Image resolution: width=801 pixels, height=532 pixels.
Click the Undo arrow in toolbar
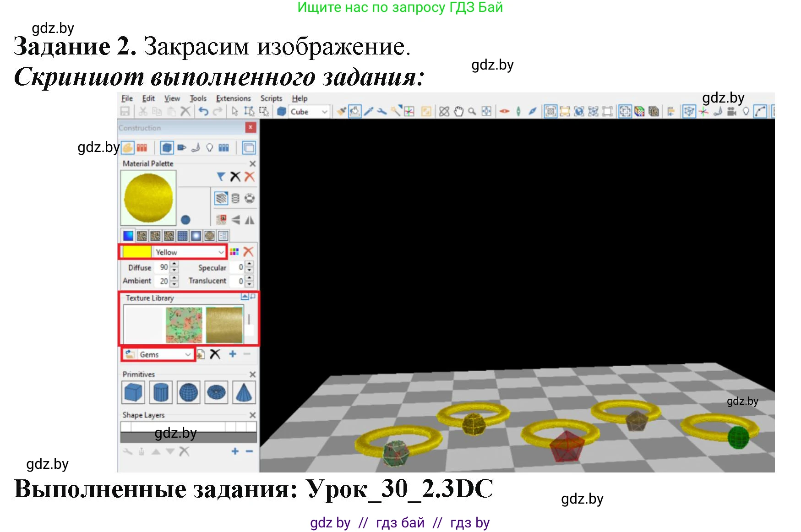[x=203, y=111]
